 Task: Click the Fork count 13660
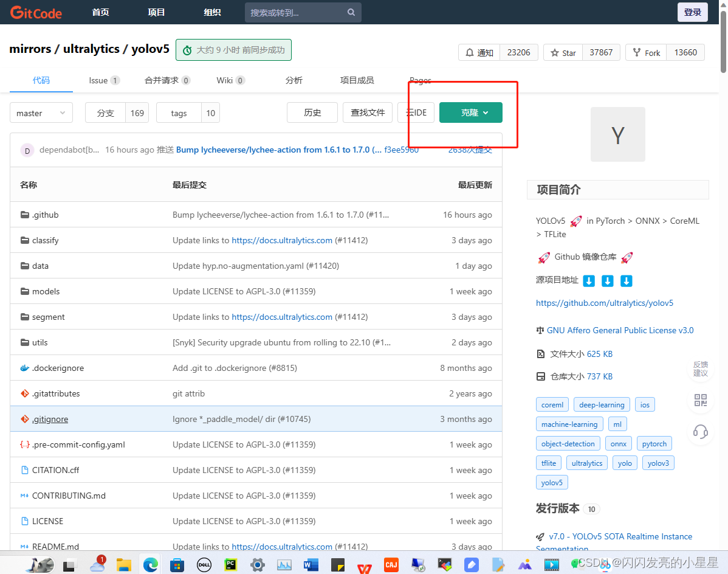click(685, 52)
